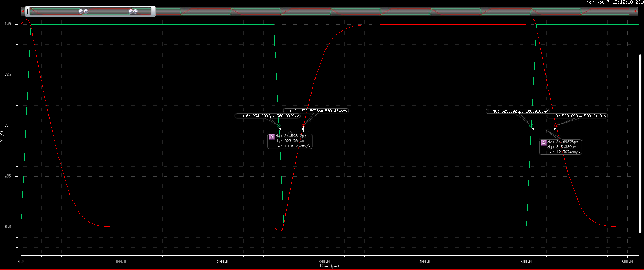
Task: Click the first marker bubble pair in the navigator
Action: click(83, 11)
